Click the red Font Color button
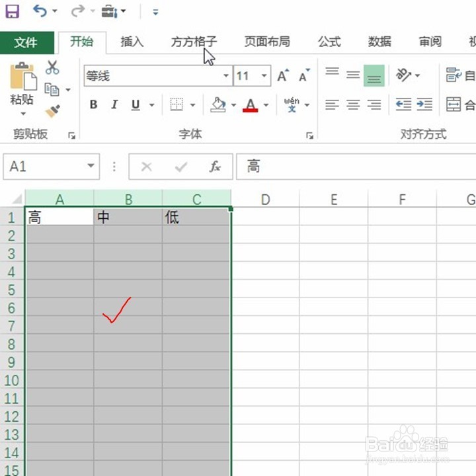Image resolution: width=476 pixels, height=476 pixels. pos(251,105)
